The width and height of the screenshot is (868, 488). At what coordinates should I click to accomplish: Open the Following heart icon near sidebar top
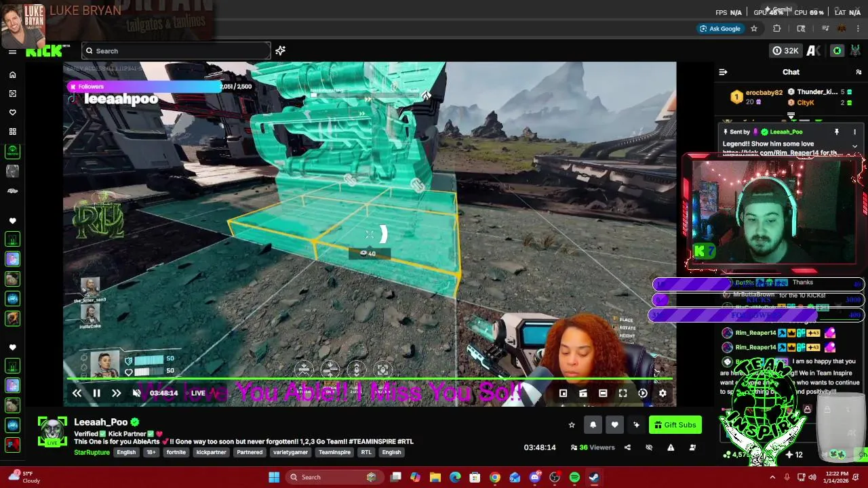(x=12, y=113)
